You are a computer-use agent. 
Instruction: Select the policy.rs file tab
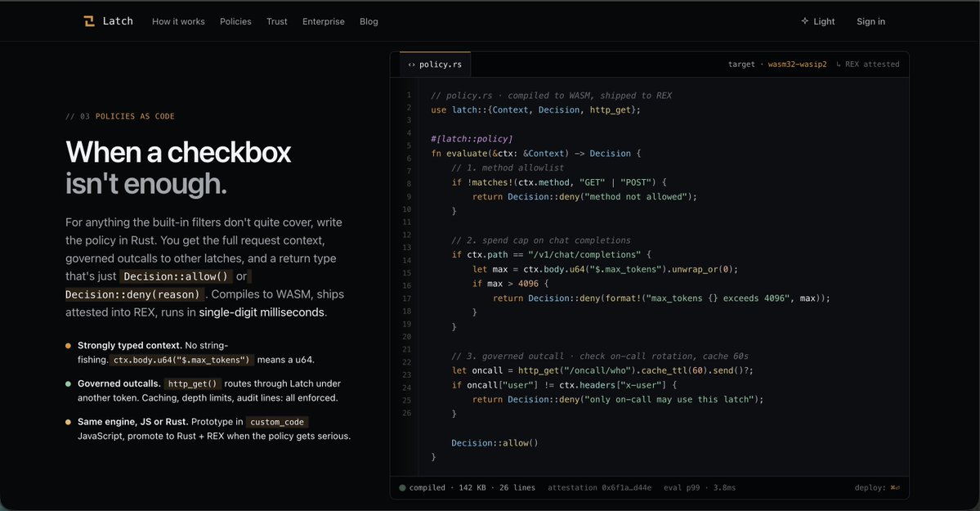pos(435,65)
